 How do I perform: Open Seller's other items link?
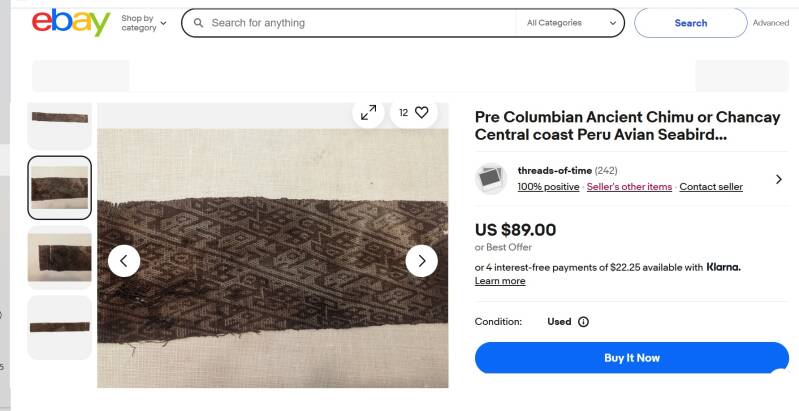[629, 187]
